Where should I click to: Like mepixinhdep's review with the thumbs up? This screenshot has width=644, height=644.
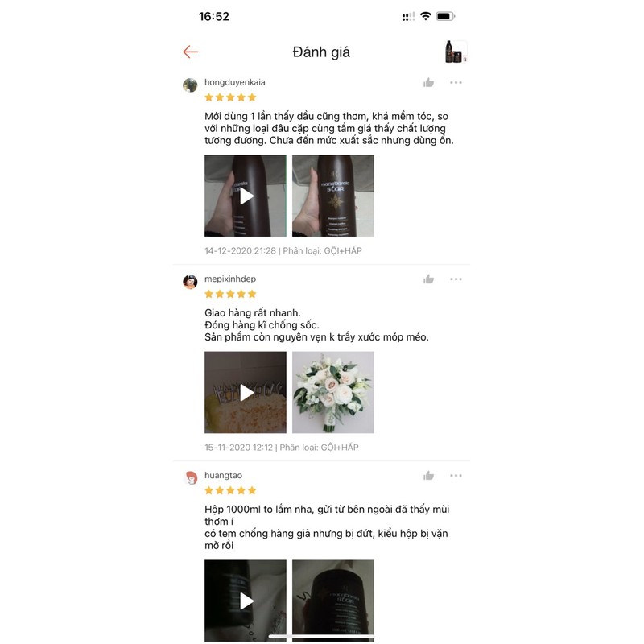(428, 279)
